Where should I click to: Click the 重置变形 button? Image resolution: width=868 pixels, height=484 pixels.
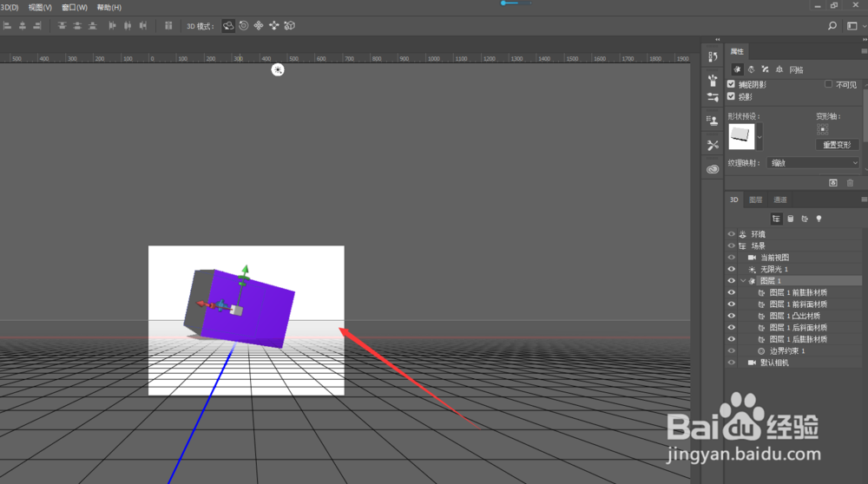tap(837, 145)
